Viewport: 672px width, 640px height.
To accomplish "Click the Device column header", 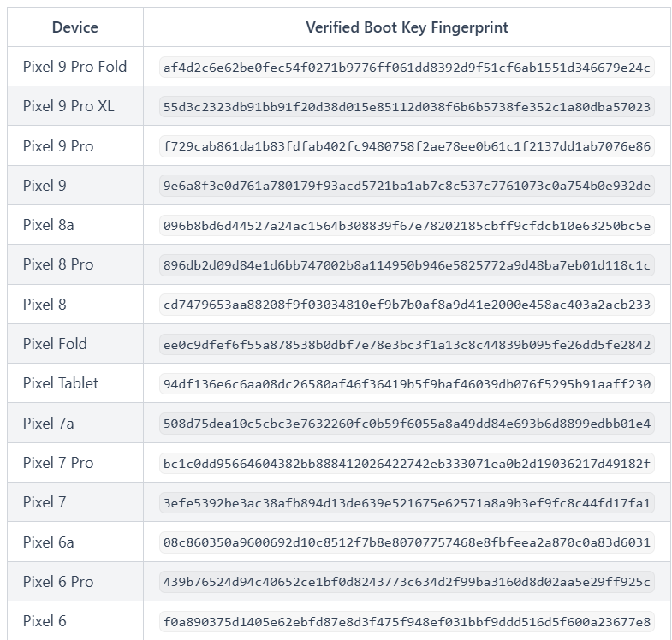I will [75, 27].
